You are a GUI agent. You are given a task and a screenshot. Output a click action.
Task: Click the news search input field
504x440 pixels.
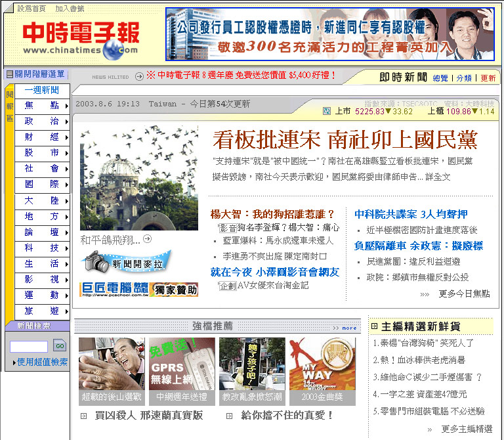click(x=29, y=347)
